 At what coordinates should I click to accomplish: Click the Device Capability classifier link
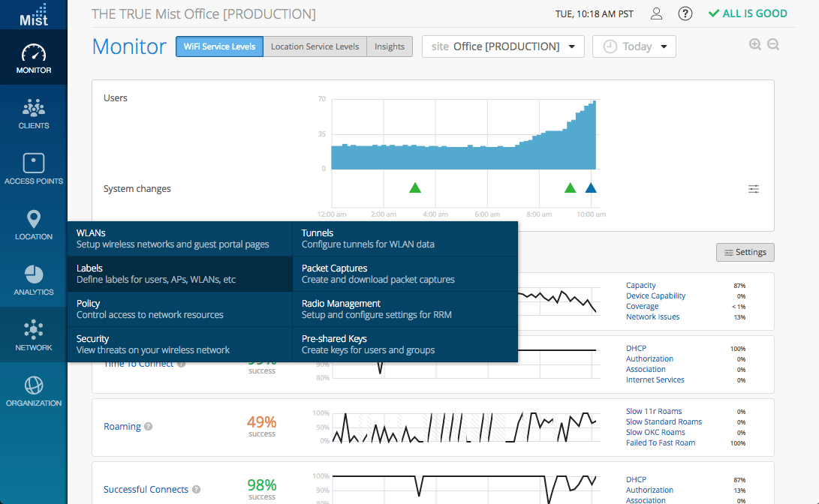(655, 295)
